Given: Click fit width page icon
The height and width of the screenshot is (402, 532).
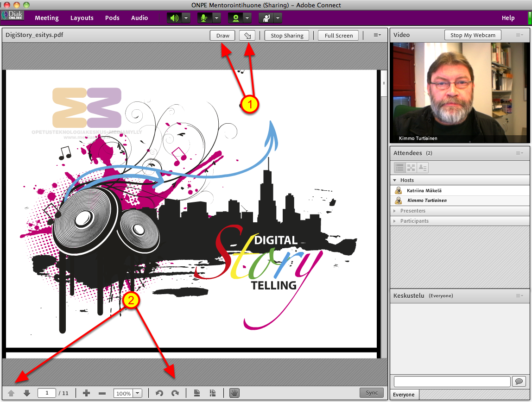Looking at the screenshot, I should [x=197, y=393].
